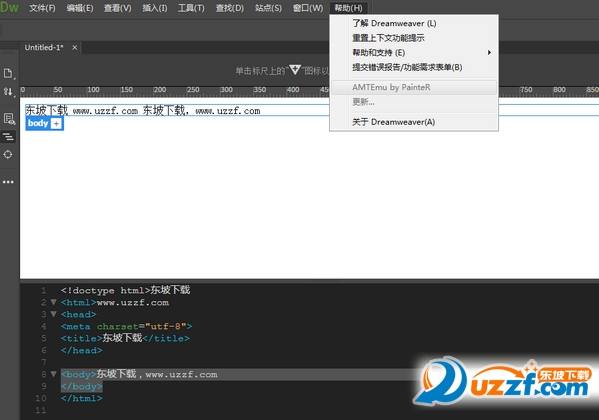Activate the inspect crosshair icon
This screenshot has height=420, width=599.
pyautogui.click(x=8, y=154)
